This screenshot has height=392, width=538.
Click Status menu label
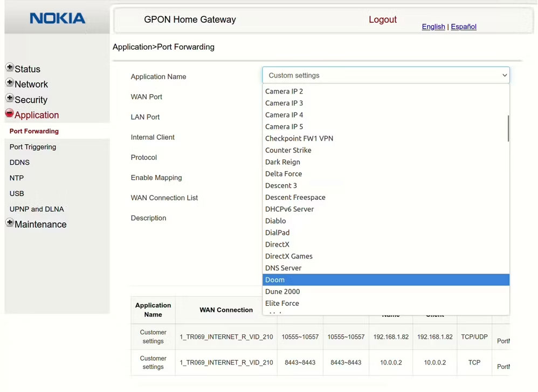(x=27, y=69)
